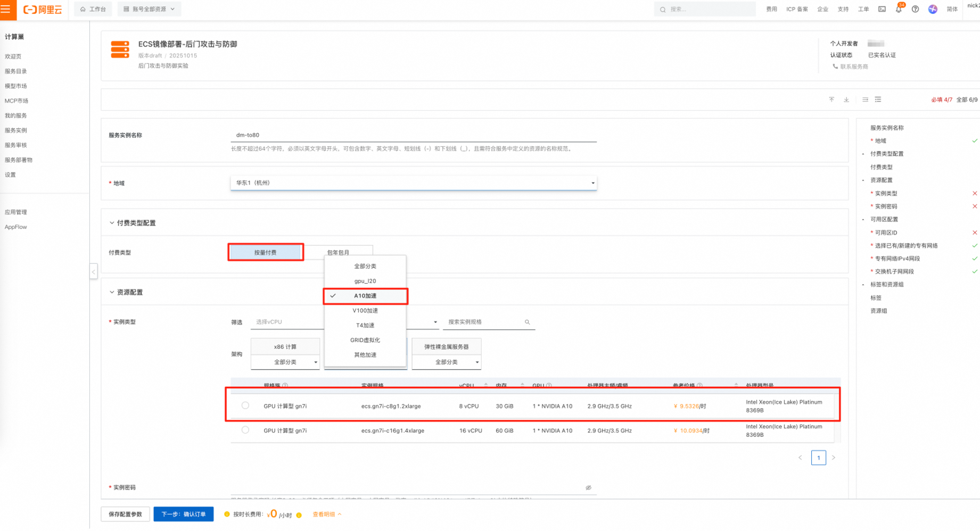The image size is (980, 531).
Task: Click the orange server icon of the service
Action: pos(120,49)
